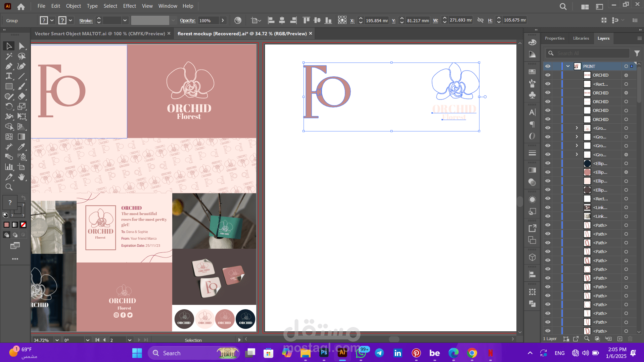The width and height of the screenshot is (644, 362).
Task: Open the Character panel icon in dock
Action: click(x=532, y=113)
